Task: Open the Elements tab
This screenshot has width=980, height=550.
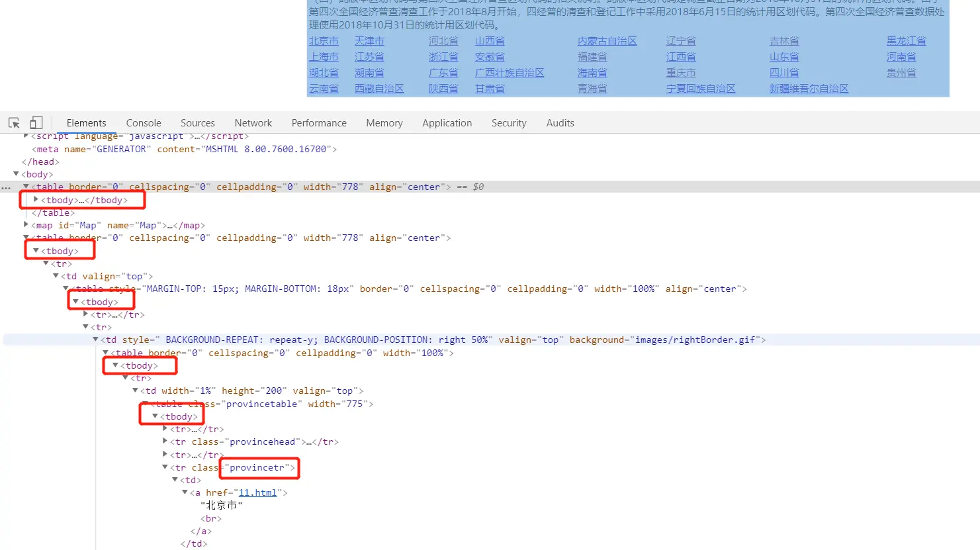Action: point(86,123)
